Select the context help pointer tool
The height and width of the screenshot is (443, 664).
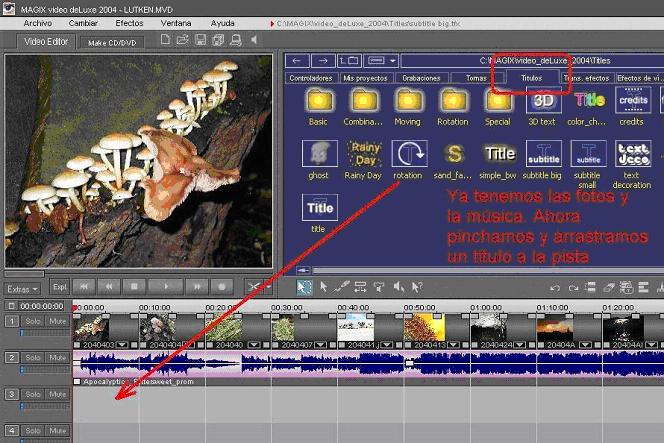[x=417, y=287]
